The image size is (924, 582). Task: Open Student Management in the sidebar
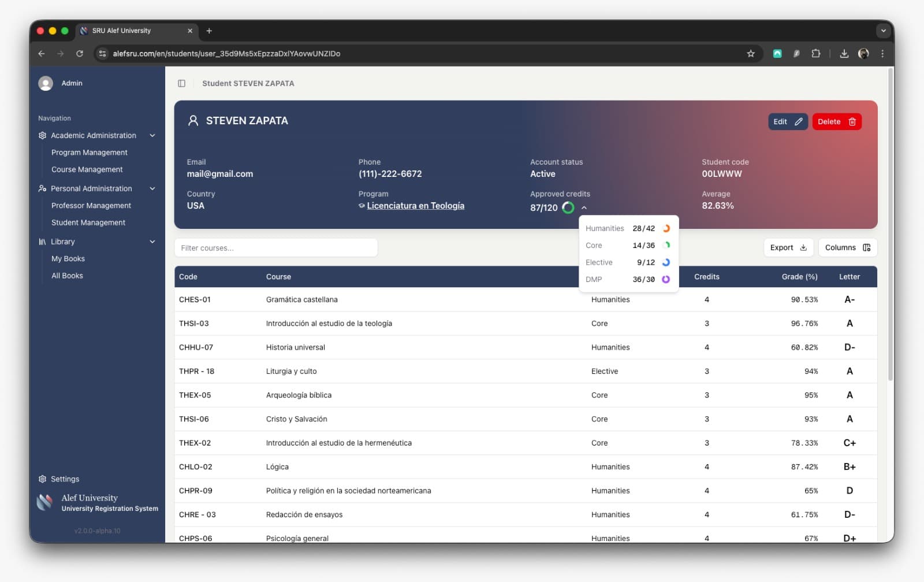pos(88,223)
